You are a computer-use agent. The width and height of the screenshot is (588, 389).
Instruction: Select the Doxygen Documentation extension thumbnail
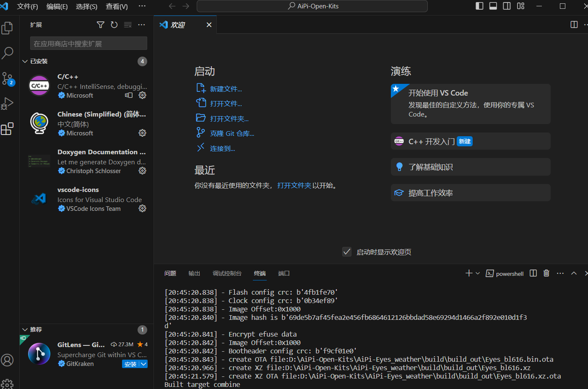click(x=39, y=161)
